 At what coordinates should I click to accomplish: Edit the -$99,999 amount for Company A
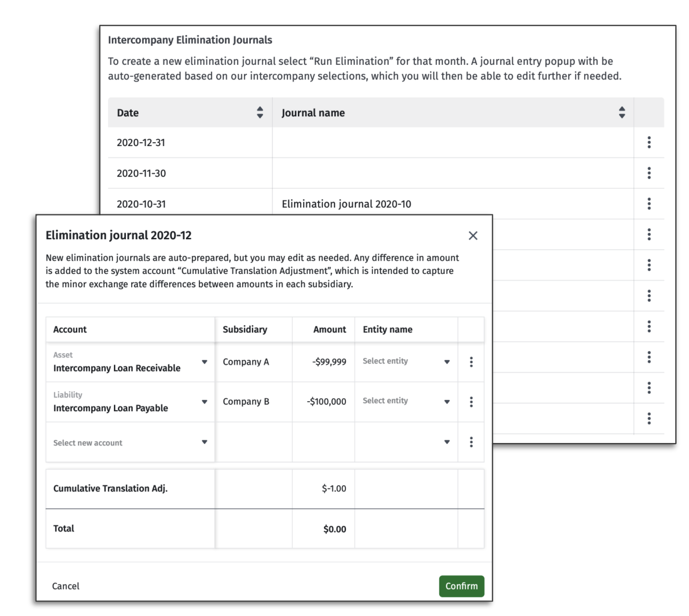point(330,361)
